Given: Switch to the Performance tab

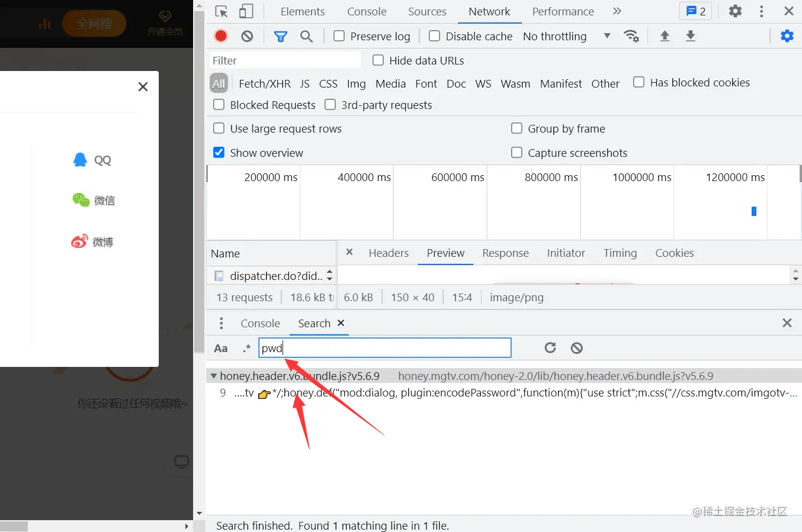Looking at the screenshot, I should pos(563,11).
